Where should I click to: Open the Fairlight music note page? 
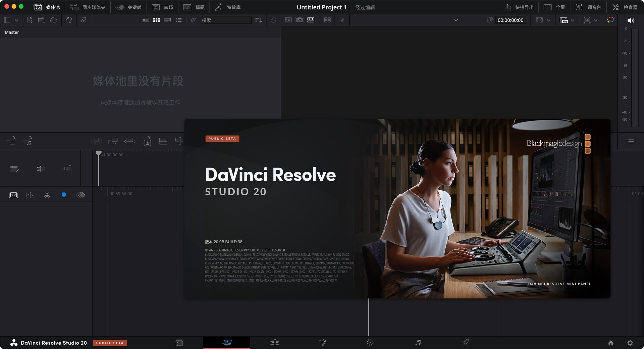[418, 343]
